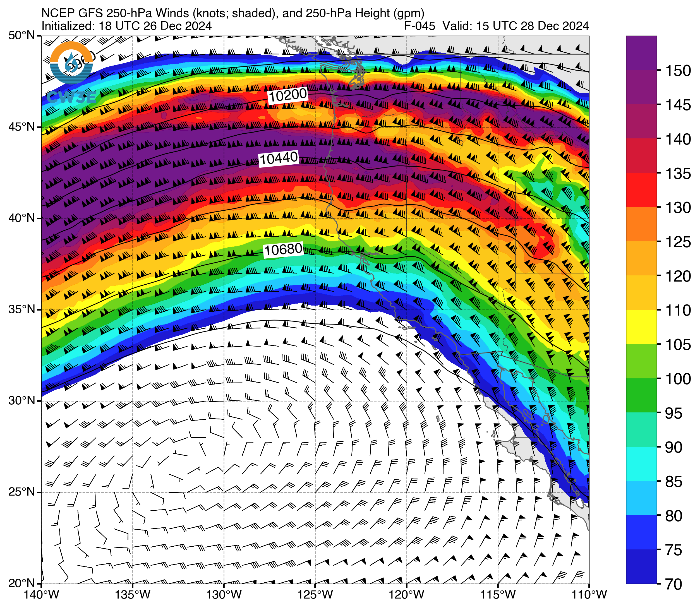The image size is (700, 615).
Task: Click the yellow colorbar segment between 105 and 110
Action: [x=641, y=327]
